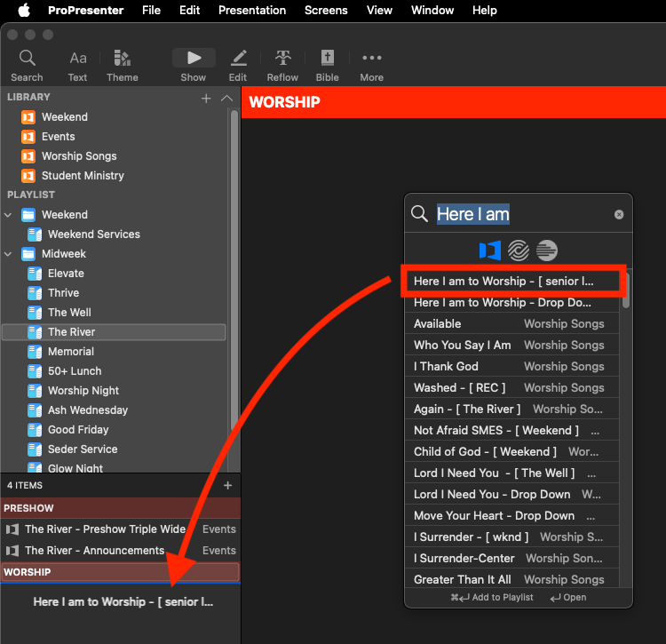
Task: Select the Washed - [ REC ] result
Action: coord(512,387)
